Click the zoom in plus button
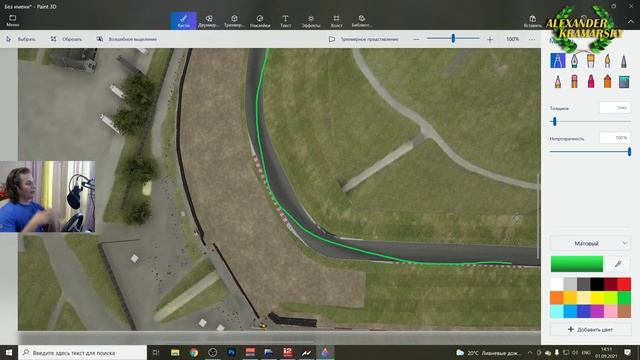Viewport: 640px width, 360px height. 490,39
